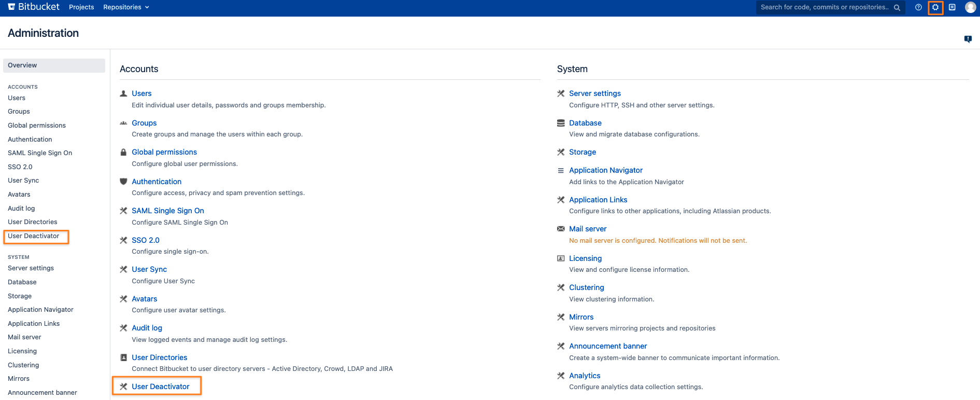This screenshot has width=980, height=400.
Task: Click the directory icon beside User Directories
Action: (x=123, y=357)
